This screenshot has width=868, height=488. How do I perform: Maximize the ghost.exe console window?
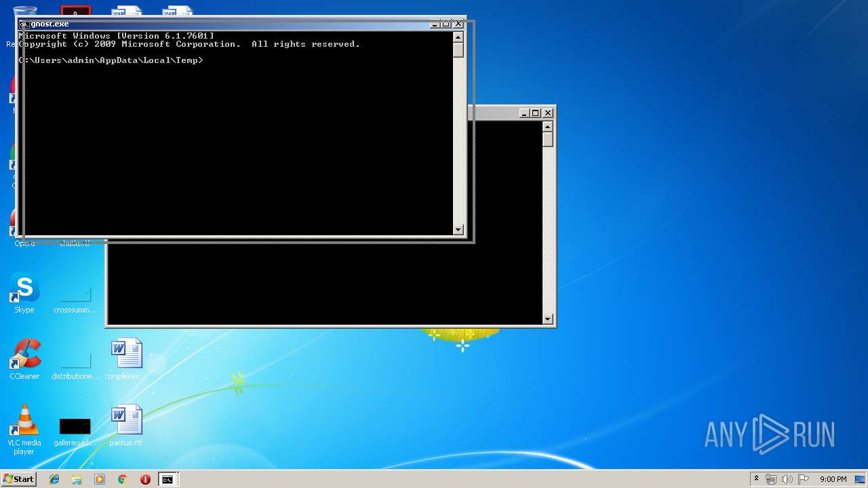pyautogui.click(x=446, y=24)
